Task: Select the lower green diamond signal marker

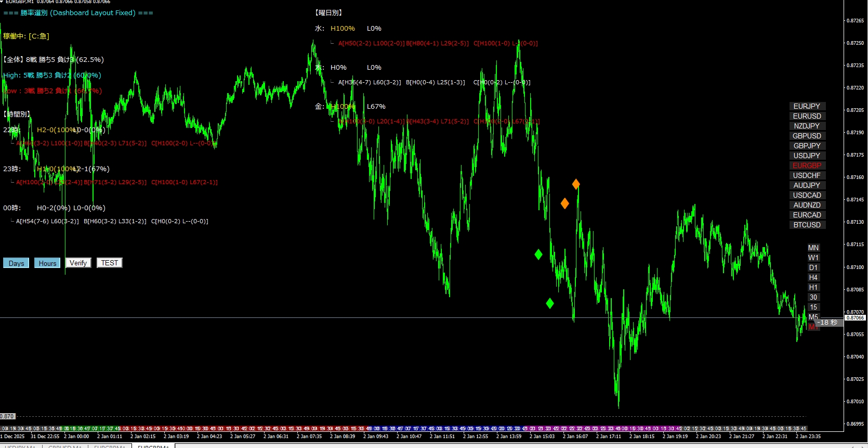Action: coord(550,303)
